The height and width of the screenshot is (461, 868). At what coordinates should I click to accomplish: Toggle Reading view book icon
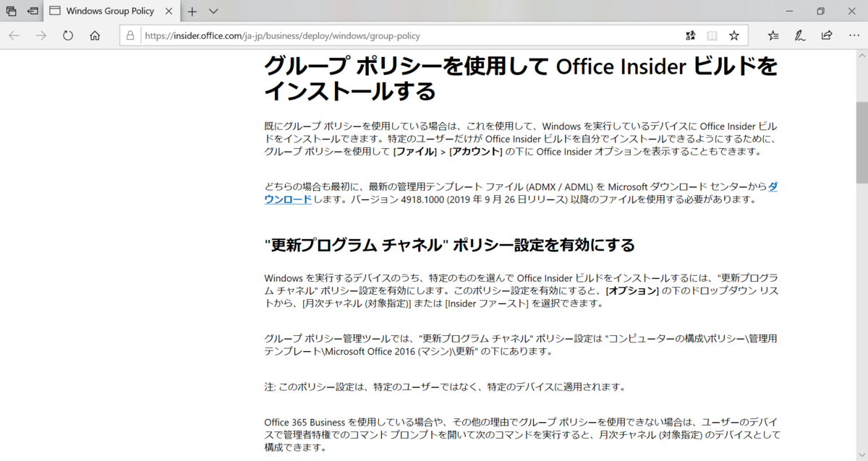click(712, 35)
